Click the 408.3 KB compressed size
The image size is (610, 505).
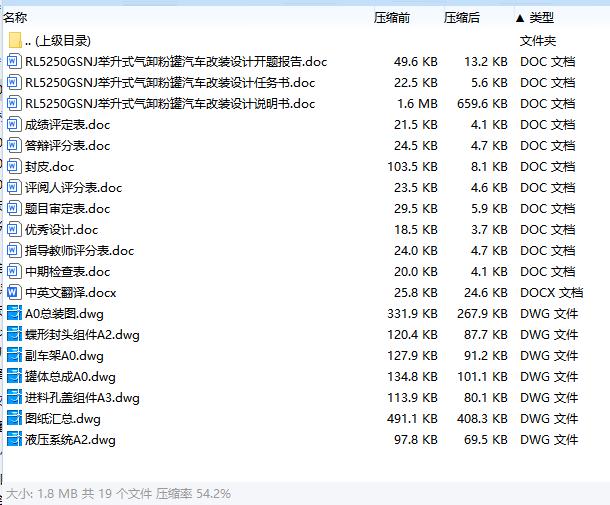[x=482, y=419]
